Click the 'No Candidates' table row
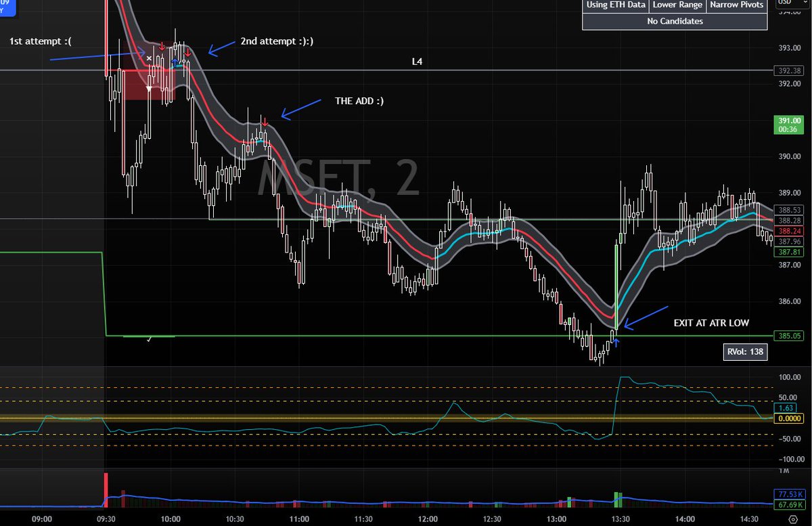The image size is (812, 526). [675, 22]
